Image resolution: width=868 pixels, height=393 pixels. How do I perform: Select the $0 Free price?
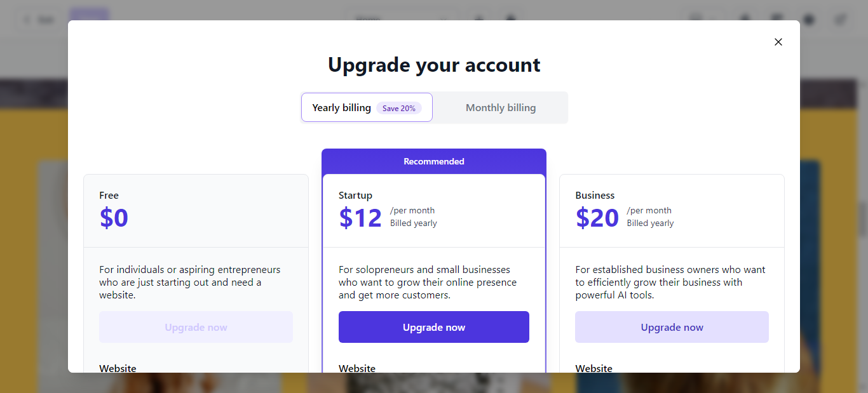click(114, 218)
